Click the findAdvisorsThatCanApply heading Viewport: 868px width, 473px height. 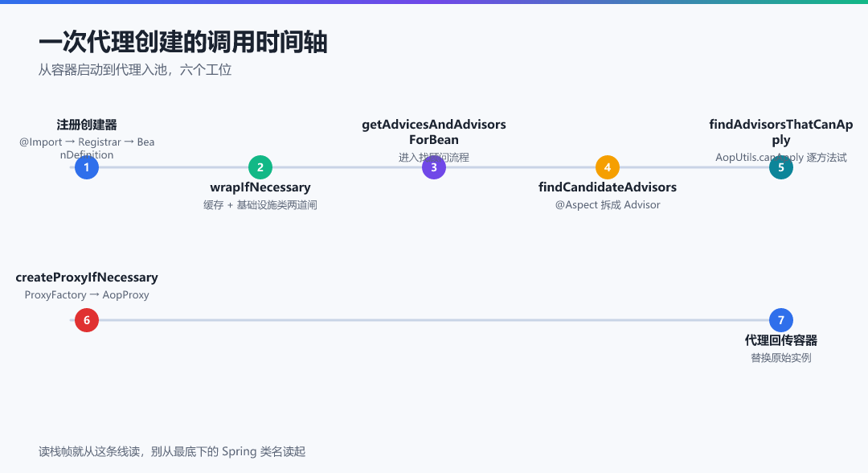[781, 133]
